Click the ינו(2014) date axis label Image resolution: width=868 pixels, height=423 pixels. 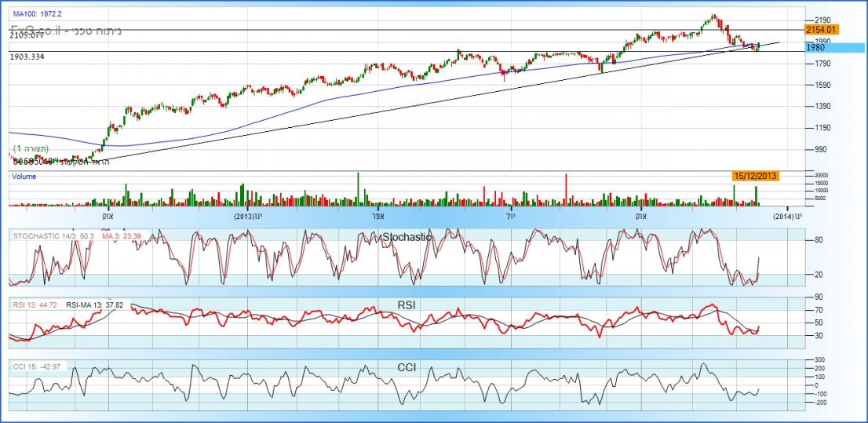tap(787, 215)
